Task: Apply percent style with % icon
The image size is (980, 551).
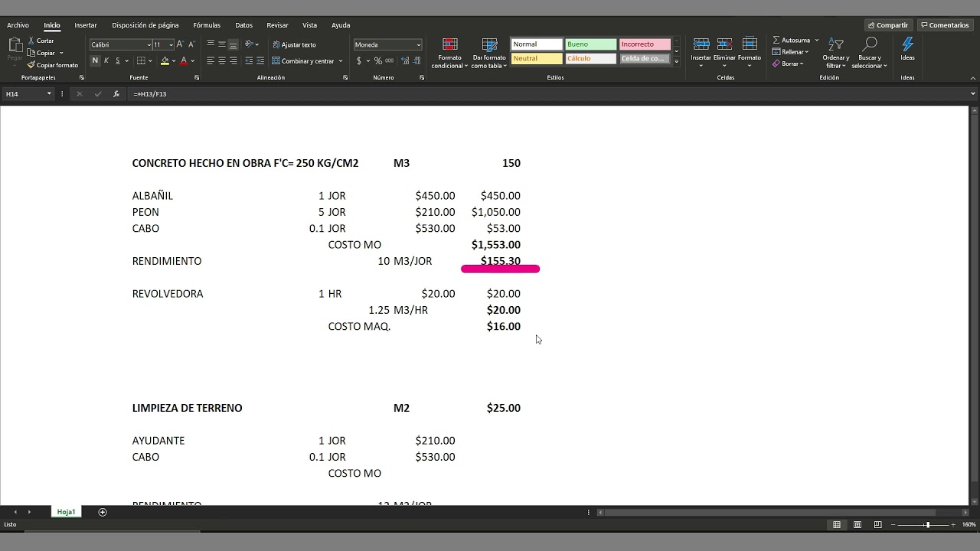Action: click(378, 60)
